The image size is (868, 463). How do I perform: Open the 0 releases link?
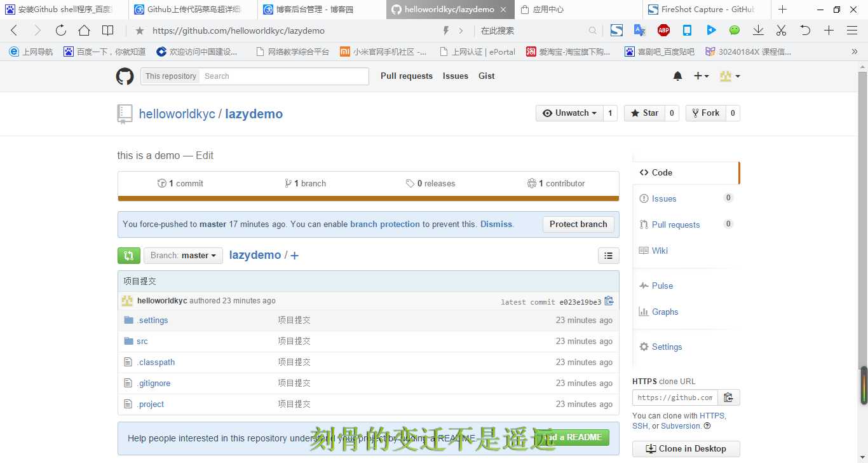pos(431,184)
